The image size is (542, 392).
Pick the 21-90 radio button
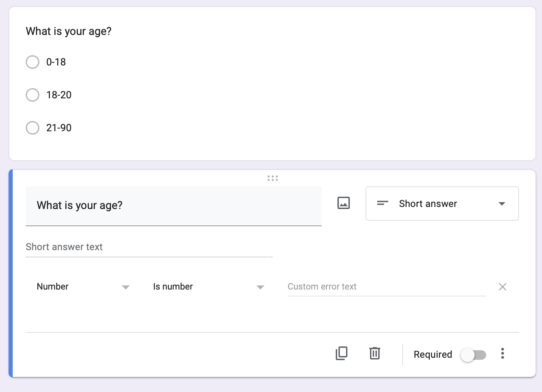pyautogui.click(x=33, y=128)
